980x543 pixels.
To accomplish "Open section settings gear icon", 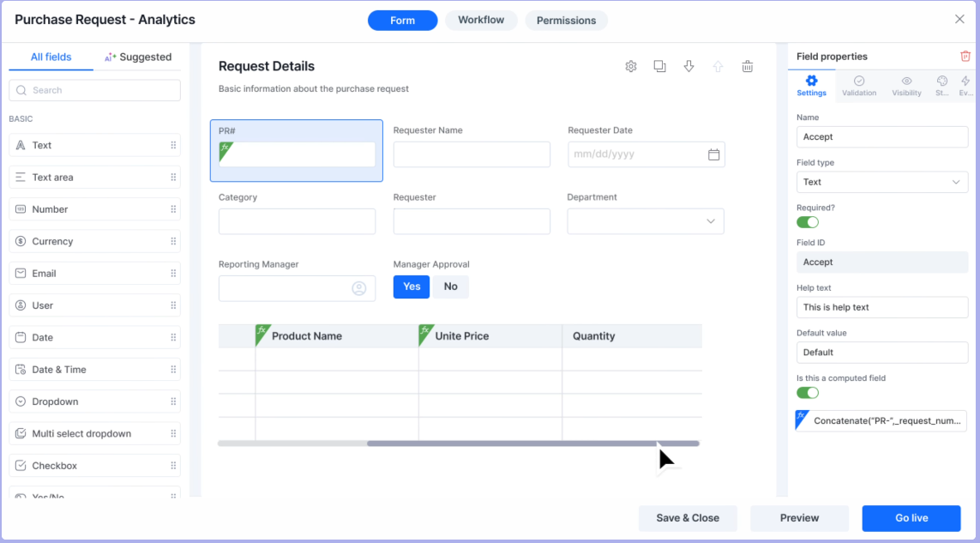I will pyautogui.click(x=631, y=66).
